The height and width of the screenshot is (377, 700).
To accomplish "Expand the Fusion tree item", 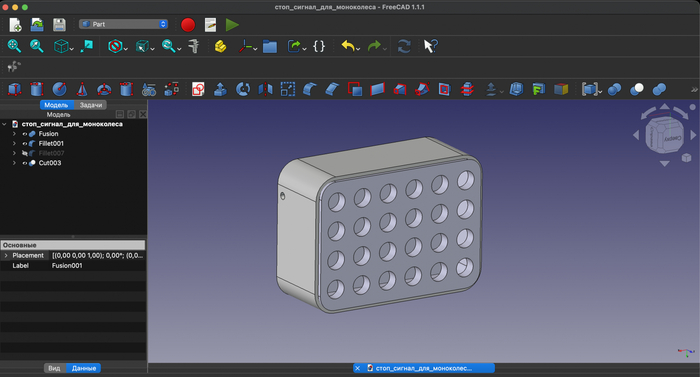I will (x=14, y=134).
